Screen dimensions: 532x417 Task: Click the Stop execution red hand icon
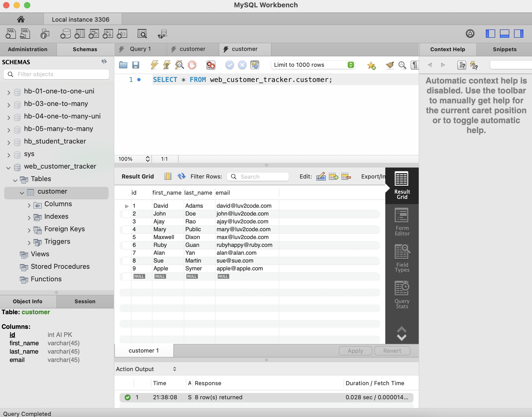click(x=192, y=65)
